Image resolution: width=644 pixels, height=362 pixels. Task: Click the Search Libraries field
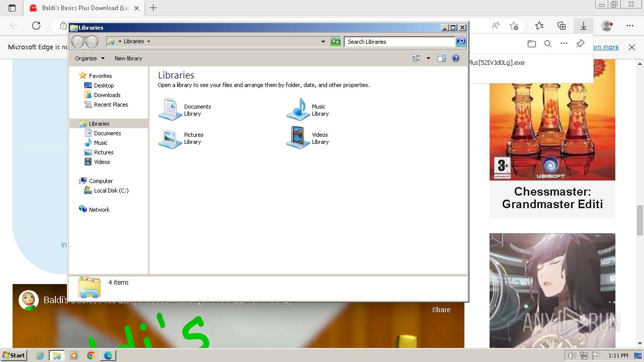(400, 42)
